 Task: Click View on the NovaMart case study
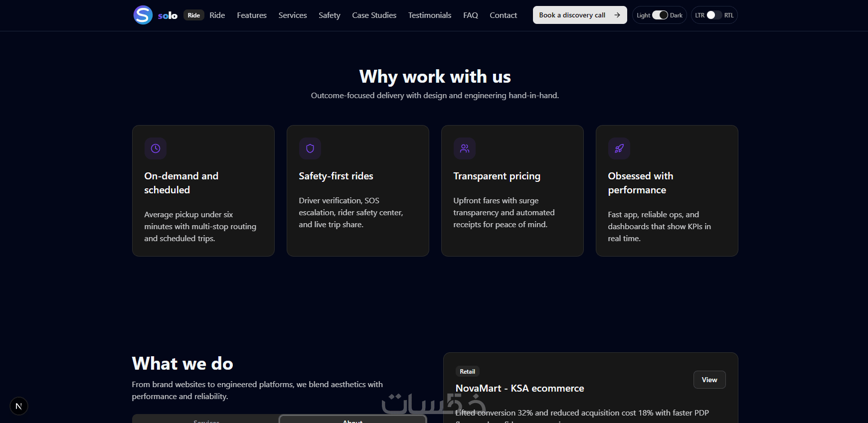pyautogui.click(x=709, y=380)
